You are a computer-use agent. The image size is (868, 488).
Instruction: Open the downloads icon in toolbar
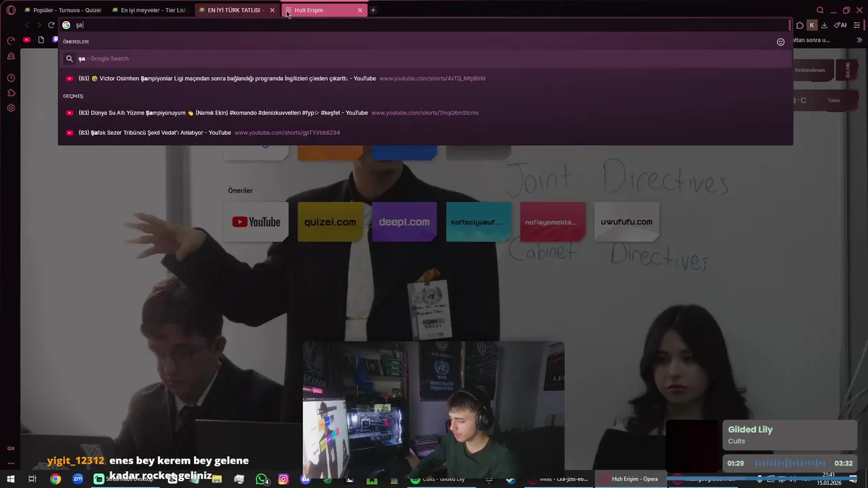[824, 25]
